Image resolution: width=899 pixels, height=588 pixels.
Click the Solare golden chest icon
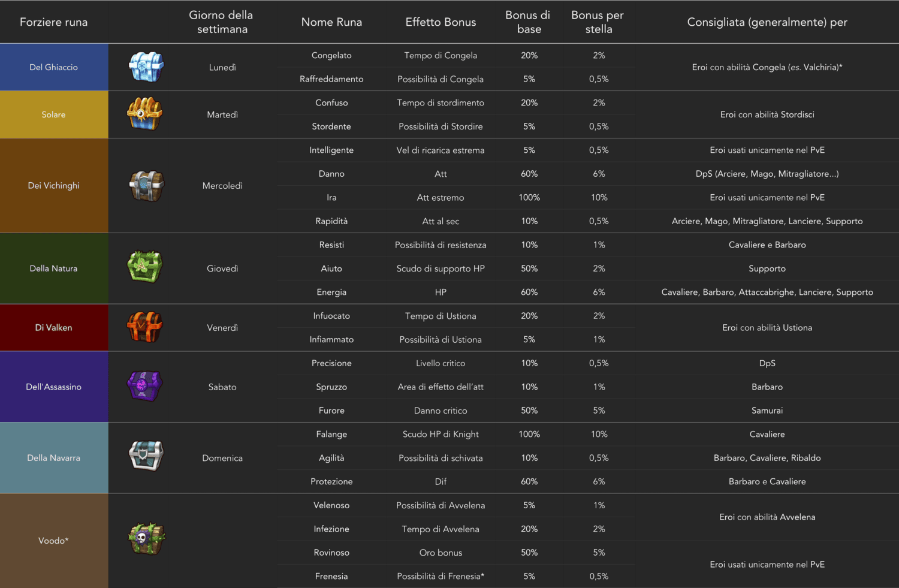click(145, 114)
